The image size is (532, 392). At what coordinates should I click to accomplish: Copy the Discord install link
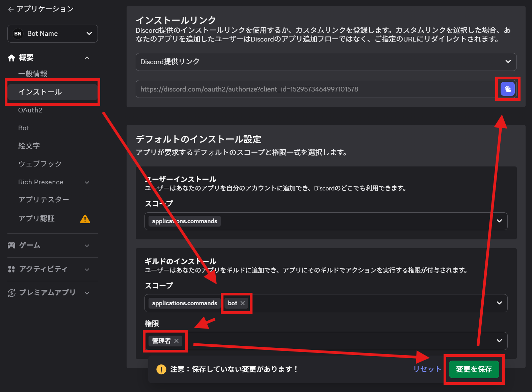(x=508, y=89)
